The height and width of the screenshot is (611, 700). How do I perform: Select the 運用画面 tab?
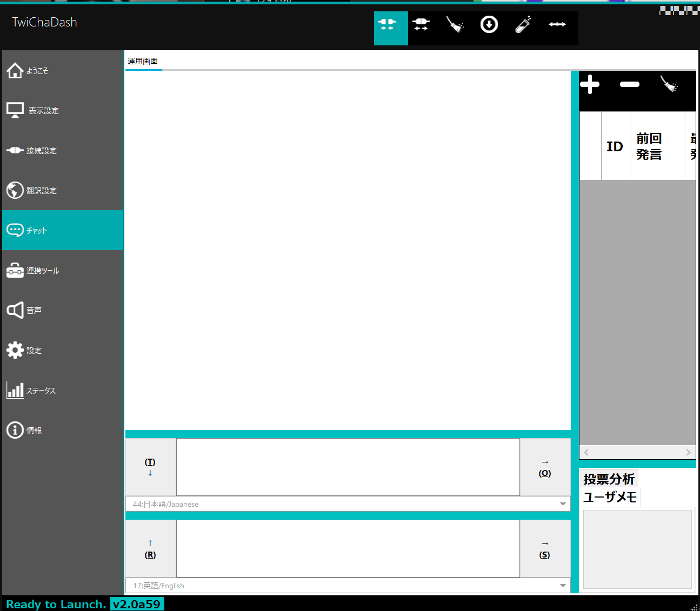[x=143, y=62]
